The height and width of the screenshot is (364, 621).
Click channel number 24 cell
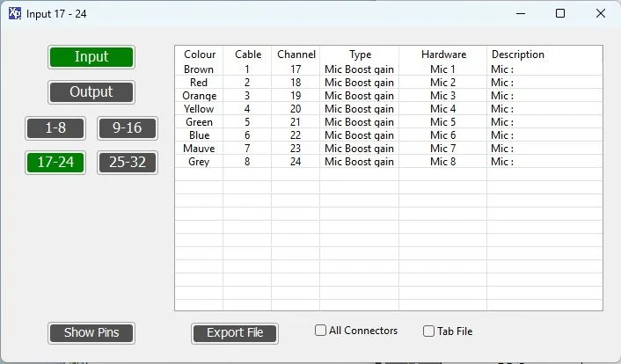[x=296, y=162]
